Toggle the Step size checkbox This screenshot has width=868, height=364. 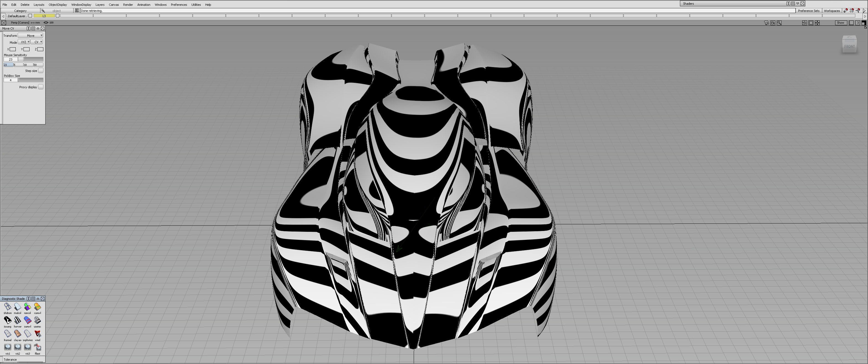click(x=40, y=71)
